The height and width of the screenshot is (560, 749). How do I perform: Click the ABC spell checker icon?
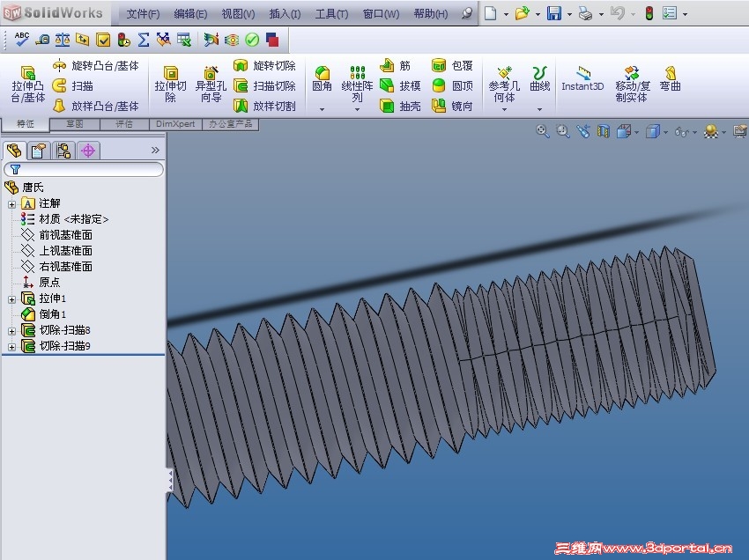point(21,39)
